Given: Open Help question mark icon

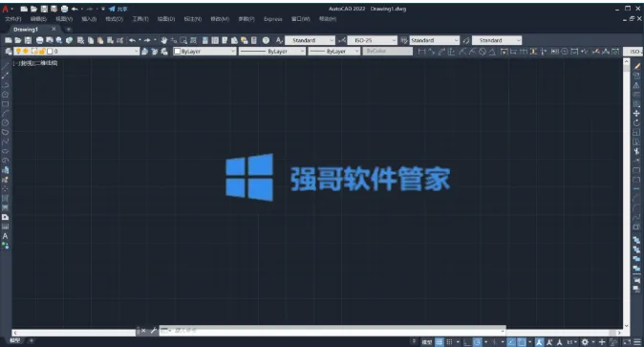Looking at the screenshot, I should pos(267,40).
